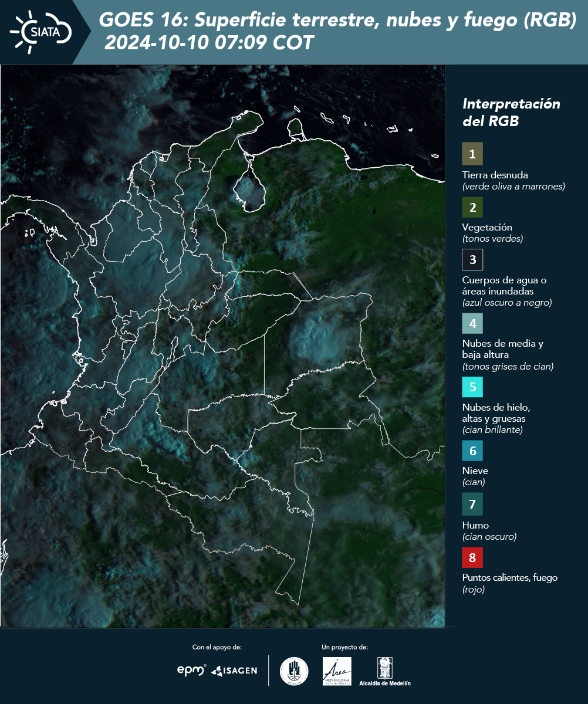This screenshot has height=704, width=588.
Task: Click the note "(cian oscuro)"
Action: [x=489, y=536]
